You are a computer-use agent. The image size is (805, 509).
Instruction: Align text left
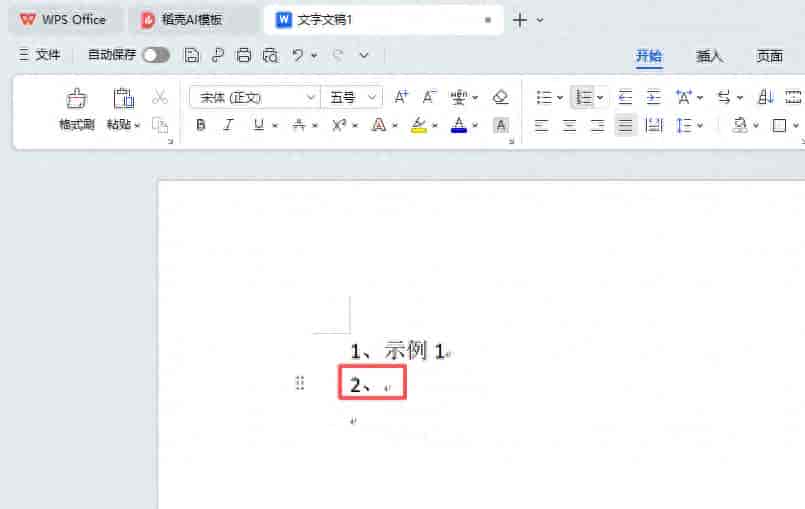pyautogui.click(x=541, y=125)
